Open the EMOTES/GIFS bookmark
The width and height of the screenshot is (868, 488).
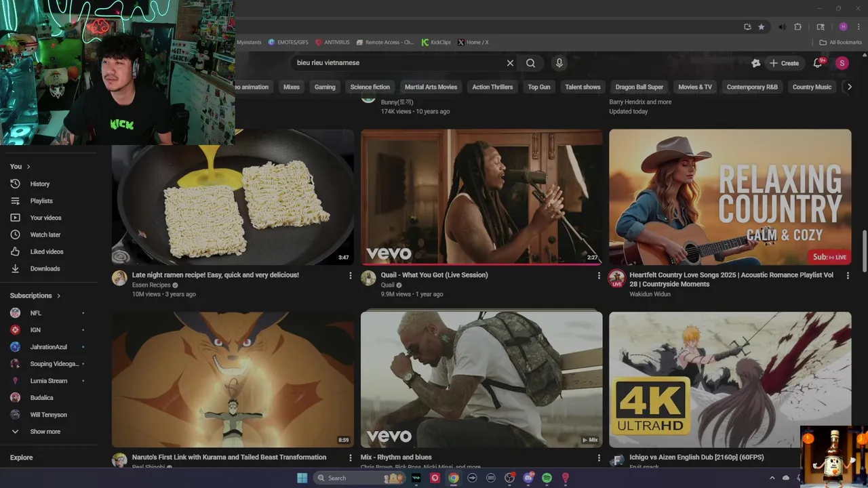click(x=288, y=42)
